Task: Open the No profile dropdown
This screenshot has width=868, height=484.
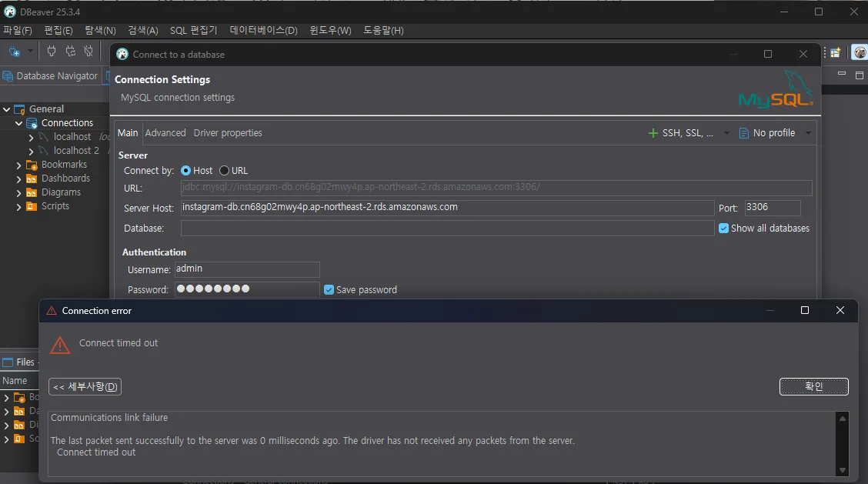Action: [x=808, y=132]
